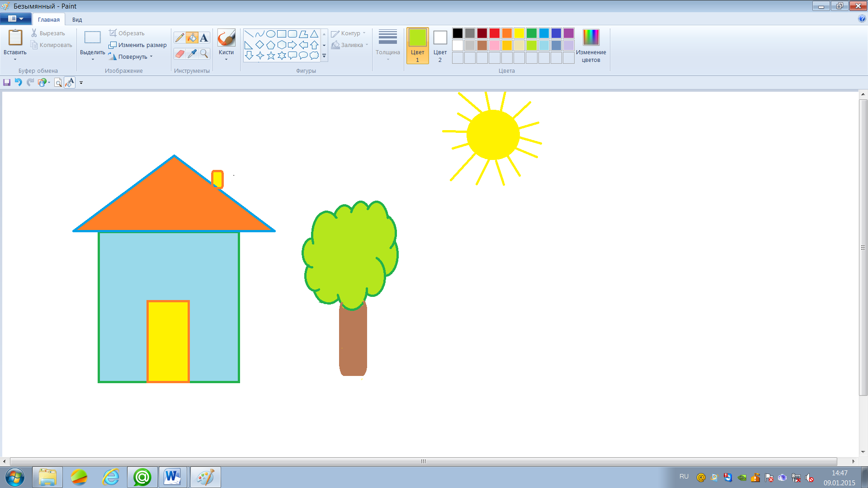Toggle the Fill with color bucket tool
868x488 pixels.
(x=192, y=38)
